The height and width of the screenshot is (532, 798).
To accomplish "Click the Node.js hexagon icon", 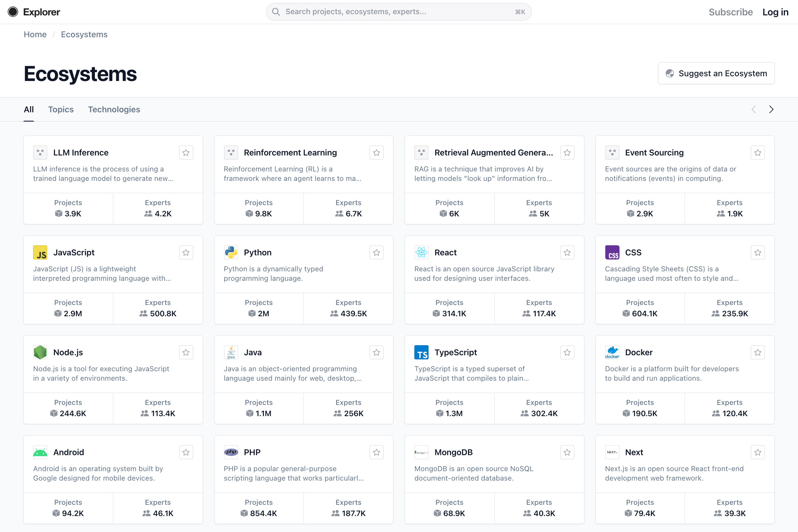I will click(40, 352).
